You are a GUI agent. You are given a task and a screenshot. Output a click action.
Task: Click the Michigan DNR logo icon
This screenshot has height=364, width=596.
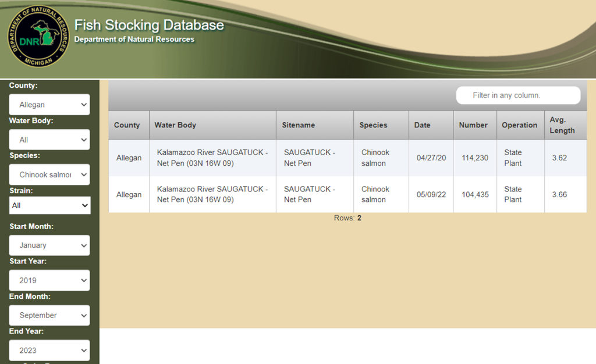tap(38, 39)
